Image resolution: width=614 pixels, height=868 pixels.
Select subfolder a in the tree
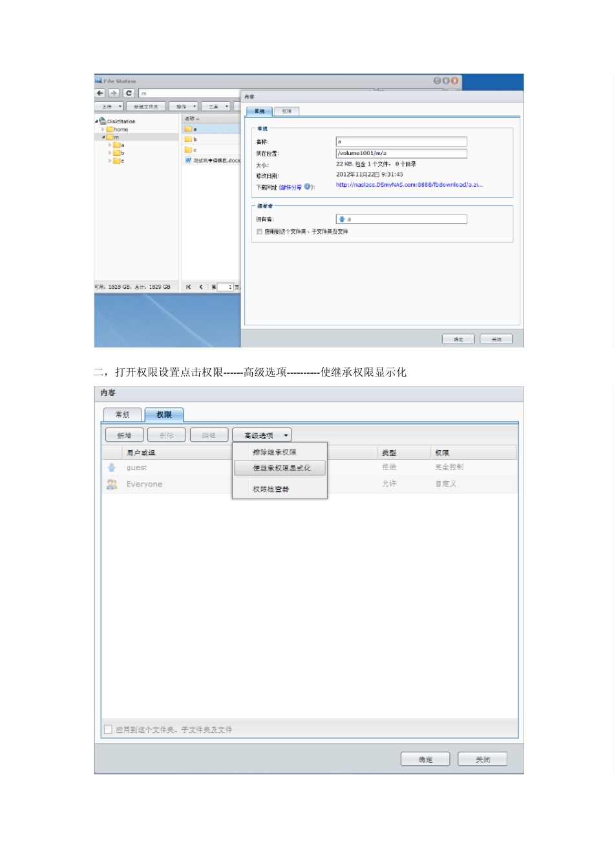tap(118, 145)
